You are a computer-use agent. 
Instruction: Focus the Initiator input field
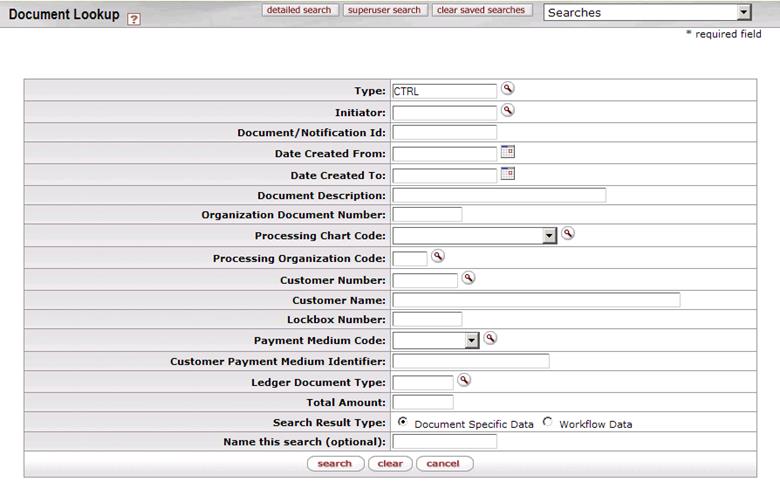click(444, 113)
